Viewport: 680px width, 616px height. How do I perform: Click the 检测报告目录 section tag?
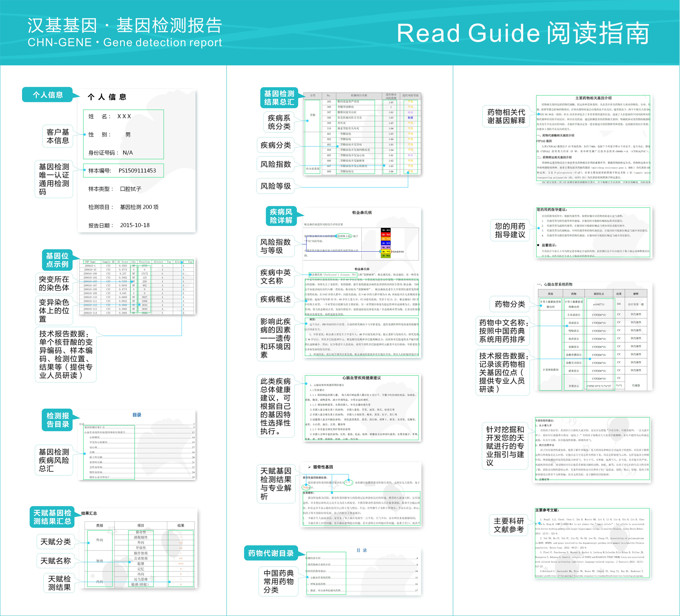[57, 420]
